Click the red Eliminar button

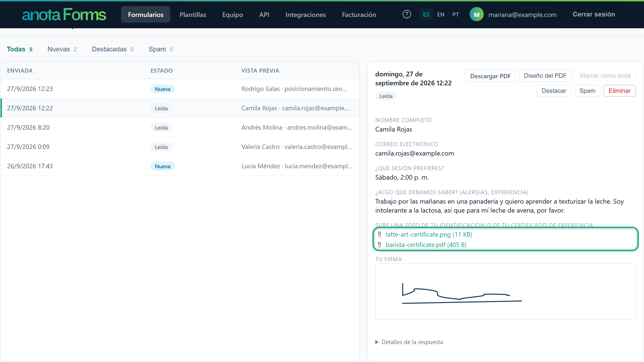619,91
